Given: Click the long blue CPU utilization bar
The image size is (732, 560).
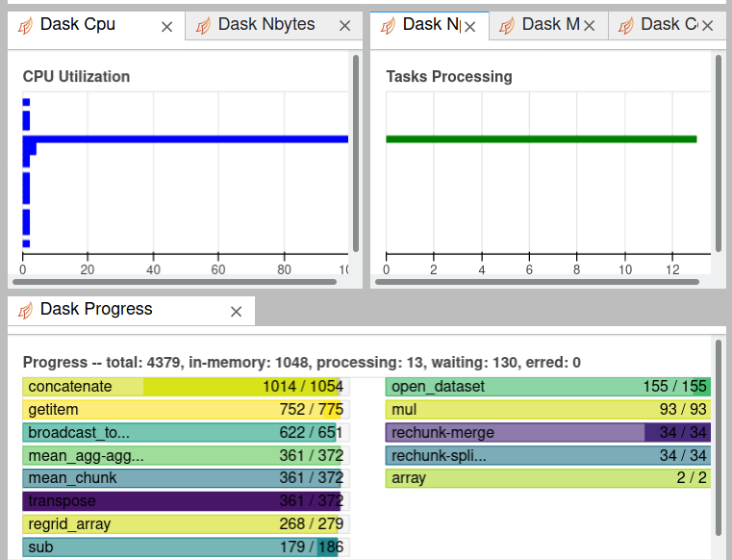Looking at the screenshot, I should tap(186, 140).
